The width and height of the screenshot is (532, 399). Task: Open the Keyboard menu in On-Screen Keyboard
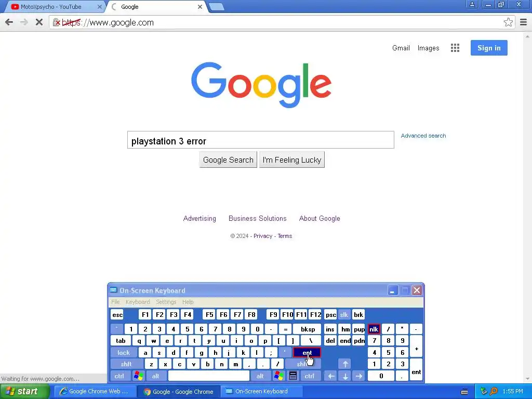click(138, 302)
